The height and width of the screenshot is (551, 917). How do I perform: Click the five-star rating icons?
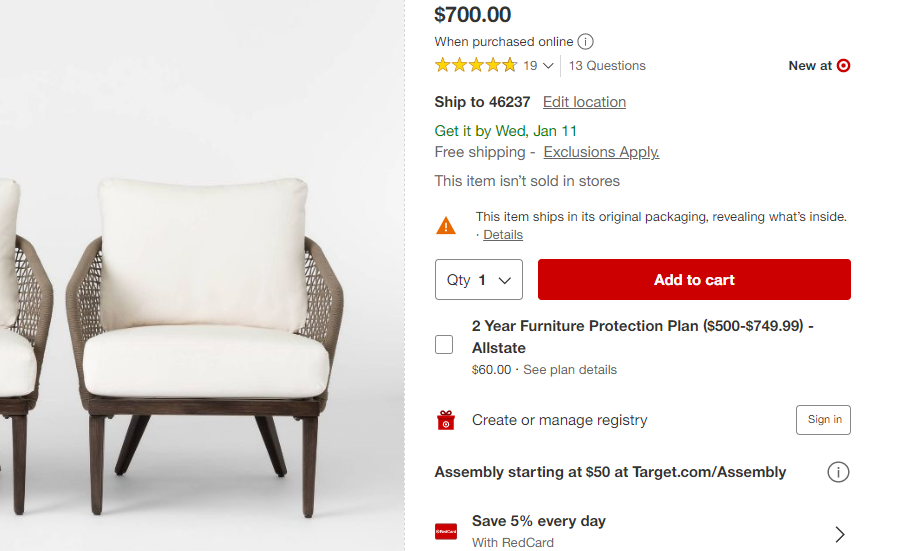[476, 66]
